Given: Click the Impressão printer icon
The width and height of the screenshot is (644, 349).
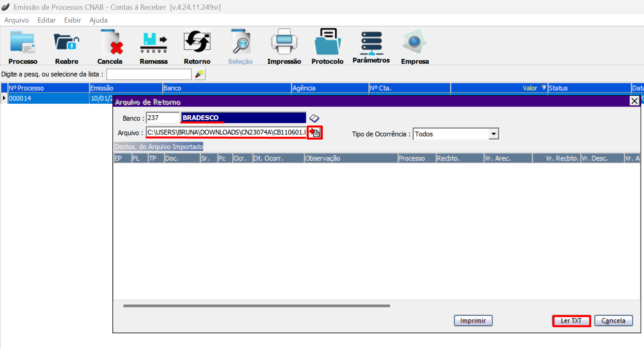Looking at the screenshot, I should pyautogui.click(x=284, y=43).
